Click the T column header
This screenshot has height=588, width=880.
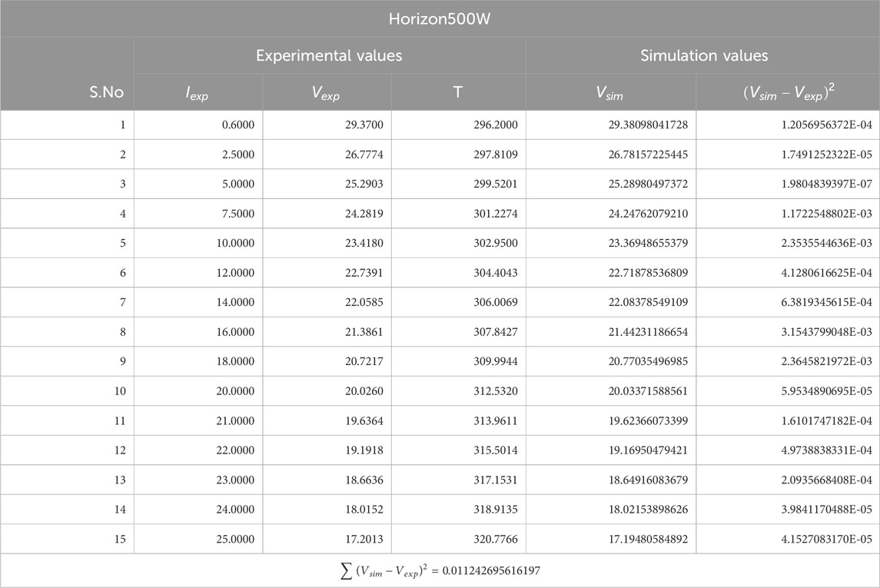[x=458, y=92]
